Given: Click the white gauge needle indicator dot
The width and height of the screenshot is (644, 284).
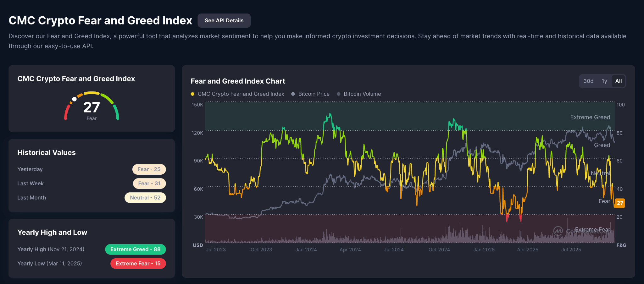Looking at the screenshot, I should pos(74,99).
